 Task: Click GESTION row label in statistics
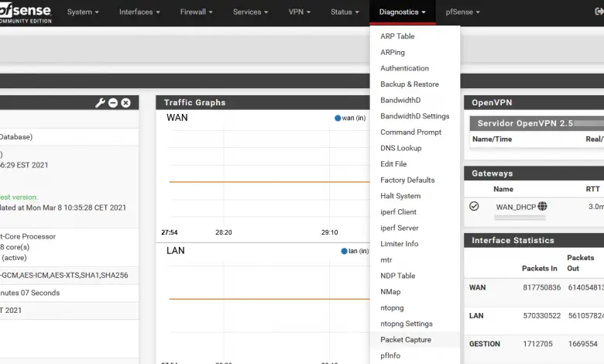pyautogui.click(x=485, y=344)
